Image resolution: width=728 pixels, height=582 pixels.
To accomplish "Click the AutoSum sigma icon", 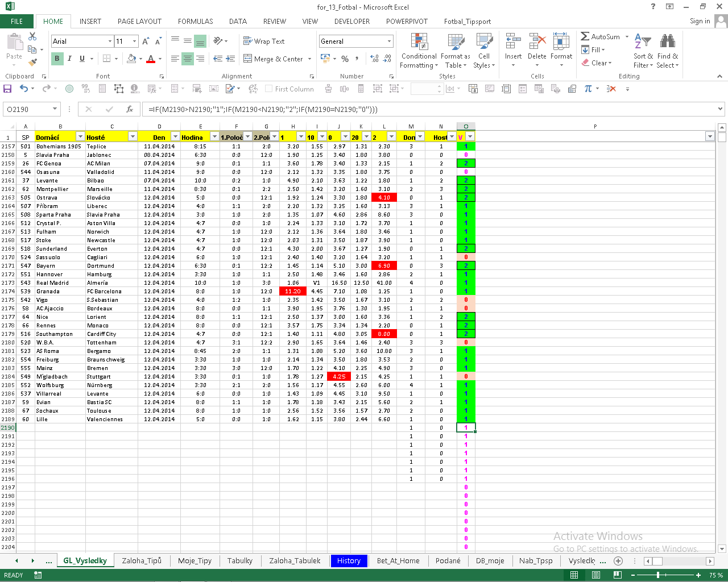I will (x=585, y=36).
